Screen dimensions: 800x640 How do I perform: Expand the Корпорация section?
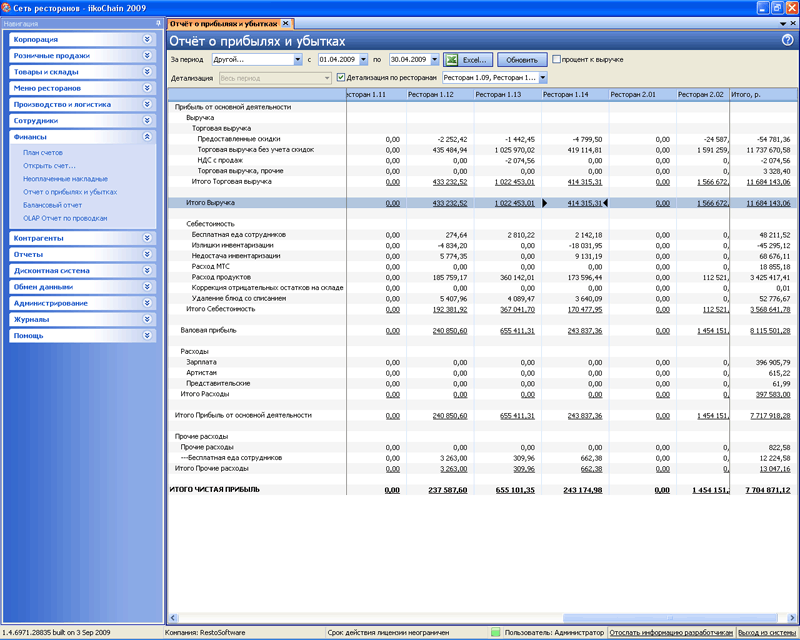pyautogui.click(x=147, y=39)
